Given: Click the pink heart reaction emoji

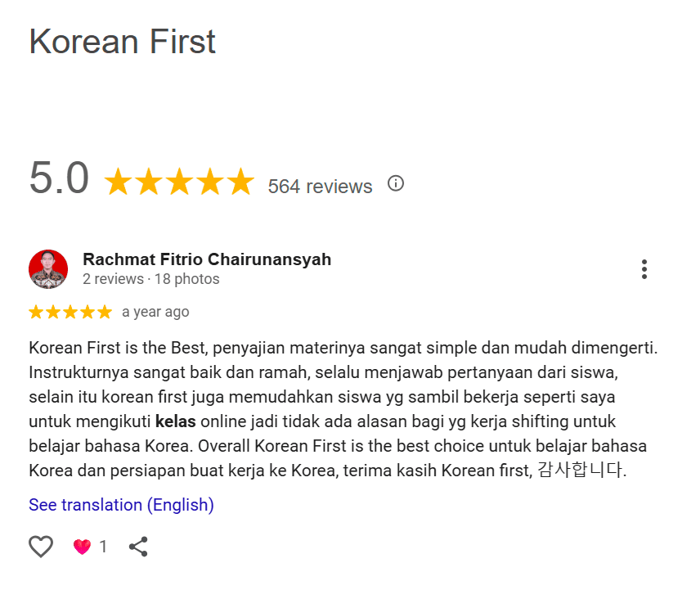Looking at the screenshot, I should coord(82,547).
